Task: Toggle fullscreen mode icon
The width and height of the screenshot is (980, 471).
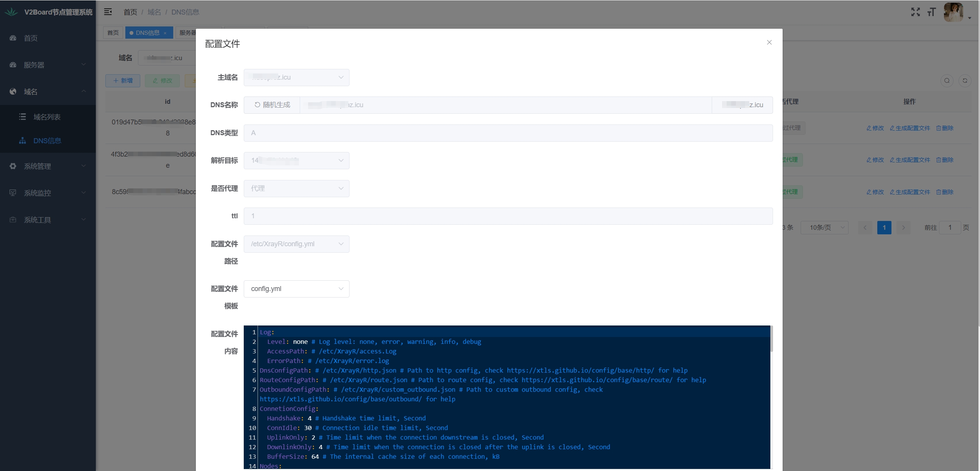Action: [x=915, y=12]
